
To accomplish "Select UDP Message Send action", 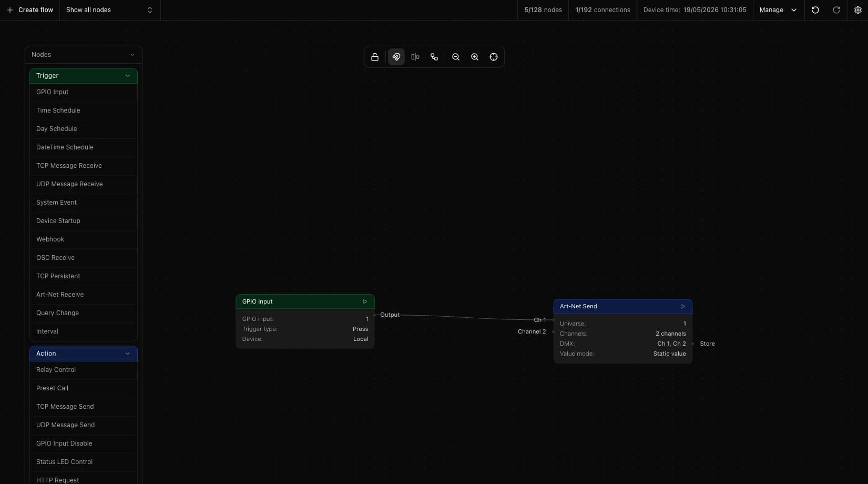I will pos(84,425).
